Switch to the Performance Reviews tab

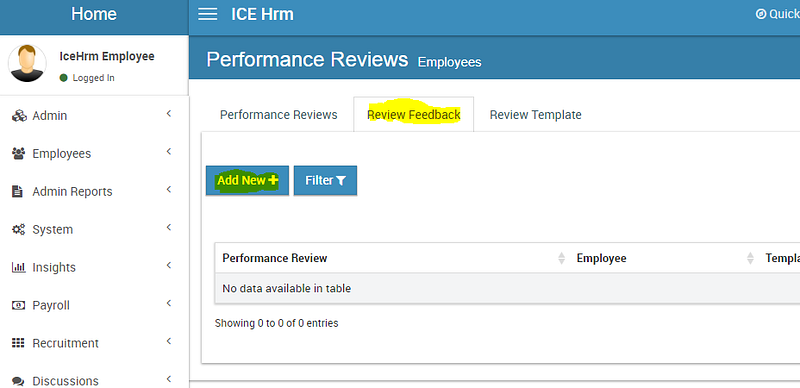279,115
